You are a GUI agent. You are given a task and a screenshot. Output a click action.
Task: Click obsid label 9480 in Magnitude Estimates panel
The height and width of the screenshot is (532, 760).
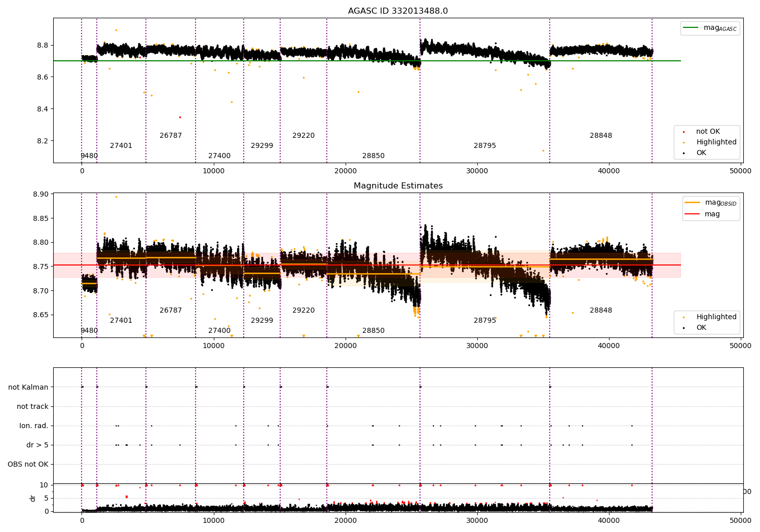pos(89,331)
